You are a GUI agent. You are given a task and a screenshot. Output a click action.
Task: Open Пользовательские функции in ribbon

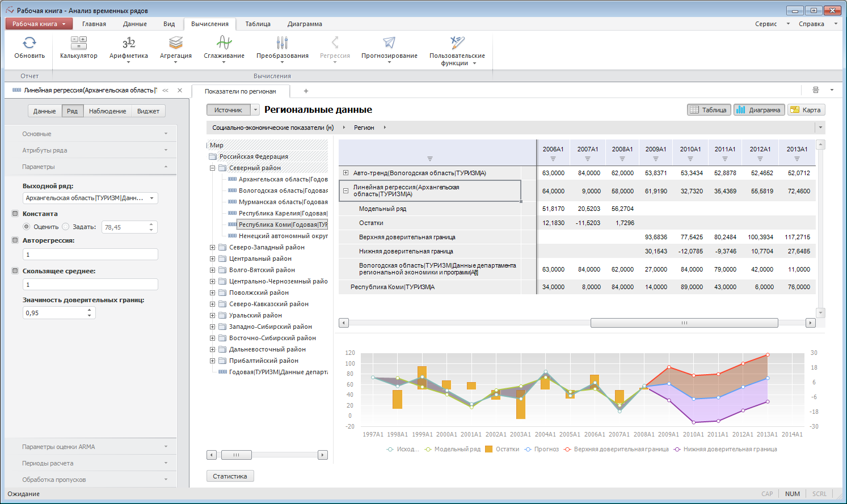point(457,43)
